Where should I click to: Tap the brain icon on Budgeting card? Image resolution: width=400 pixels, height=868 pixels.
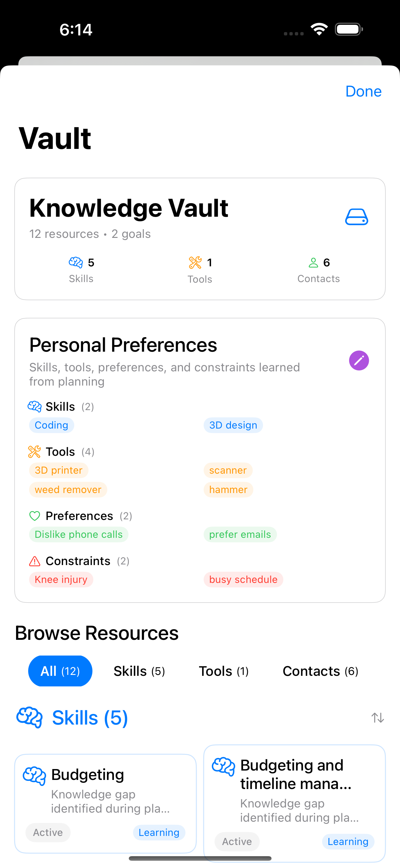point(34,776)
